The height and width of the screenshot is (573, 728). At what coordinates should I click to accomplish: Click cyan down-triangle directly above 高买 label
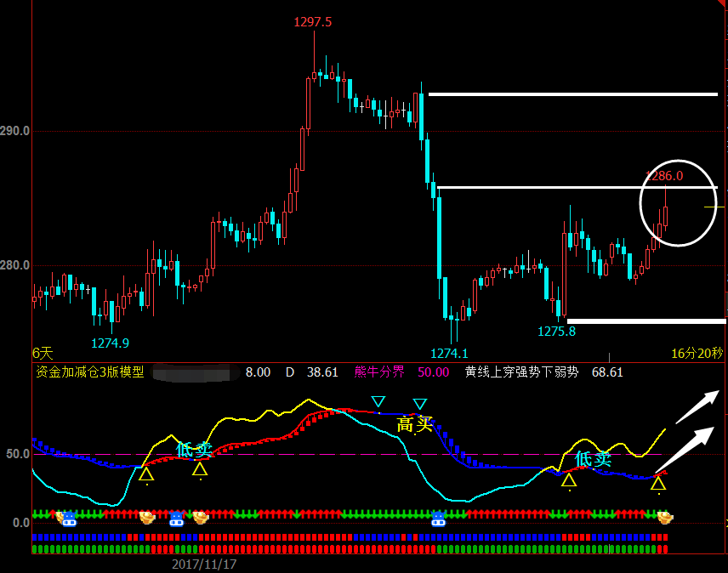pos(420,404)
